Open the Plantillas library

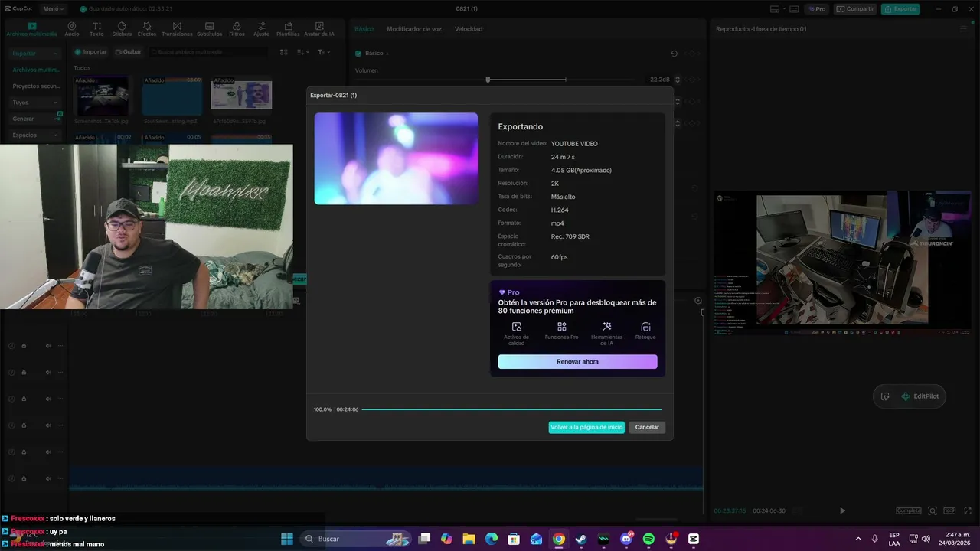288,29
